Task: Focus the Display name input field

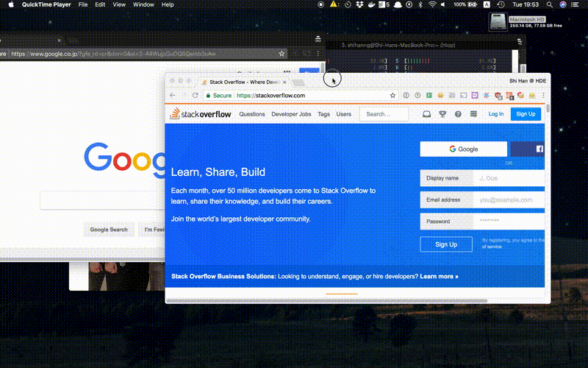Action: pyautogui.click(x=509, y=178)
